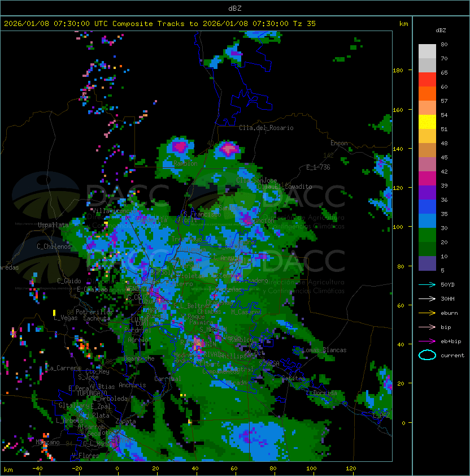Viewport: 470px width, 476px height.
Task: Click the 'eburn' legend label
Action: (x=449, y=313)
